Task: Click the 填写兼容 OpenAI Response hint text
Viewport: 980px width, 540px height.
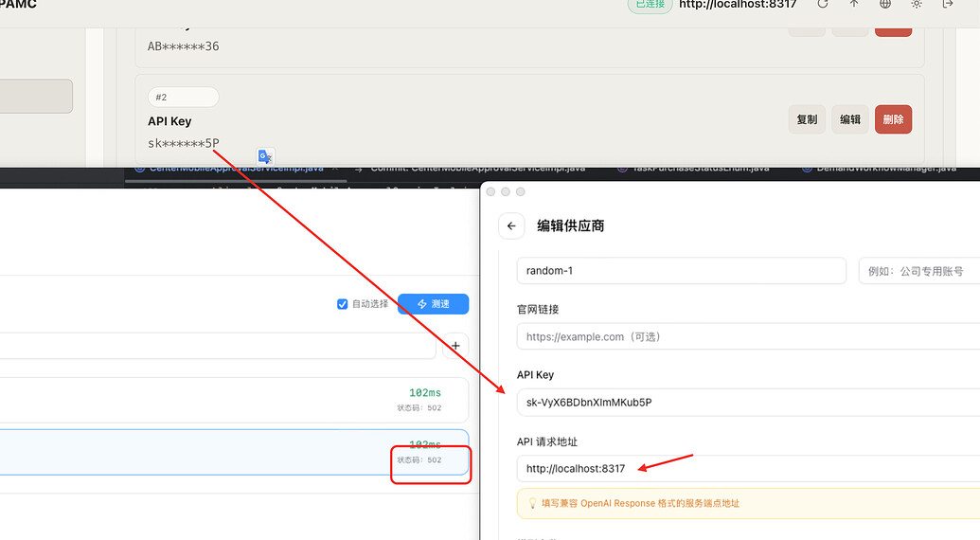Action: (x=640, y=503)
